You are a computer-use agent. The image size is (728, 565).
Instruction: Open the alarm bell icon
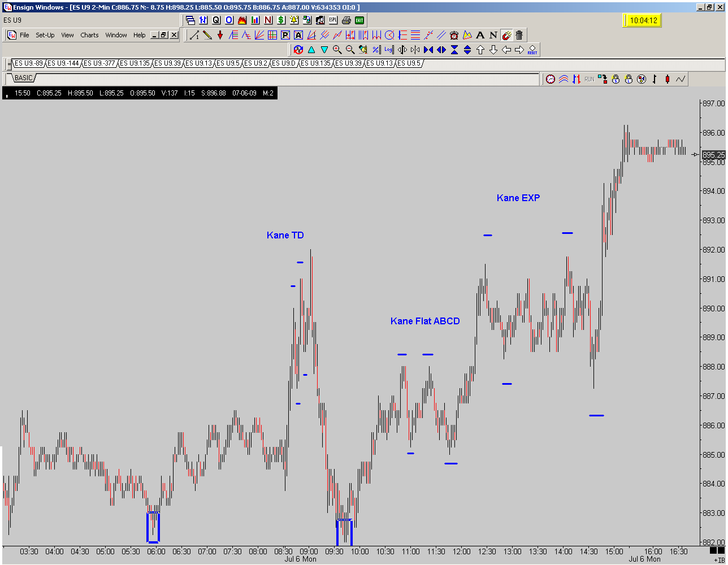294,20
